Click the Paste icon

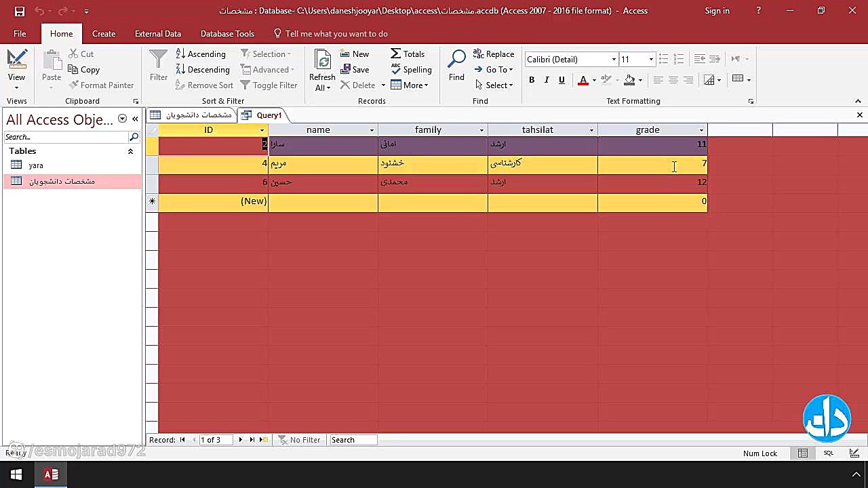[x=52, y=60]
